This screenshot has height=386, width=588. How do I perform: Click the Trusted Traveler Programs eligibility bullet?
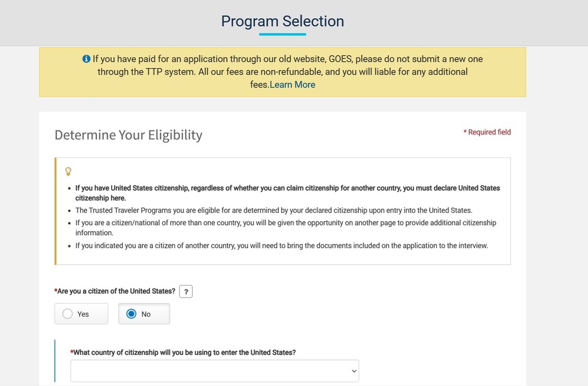coord(273,210)
